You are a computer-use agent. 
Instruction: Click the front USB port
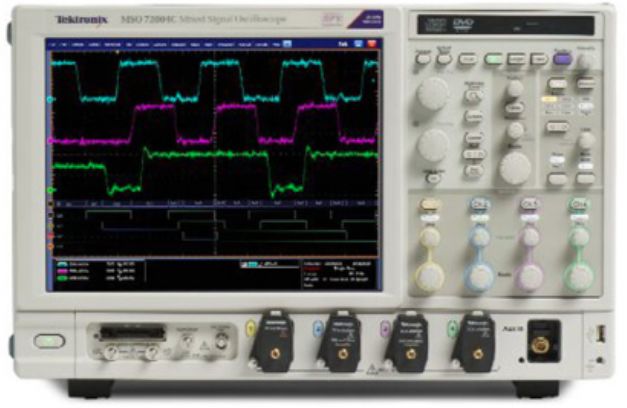coord(599,333)
